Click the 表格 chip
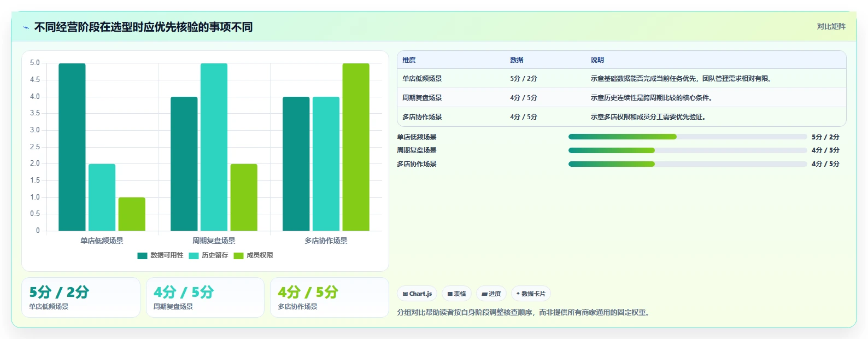 [456, 294]
